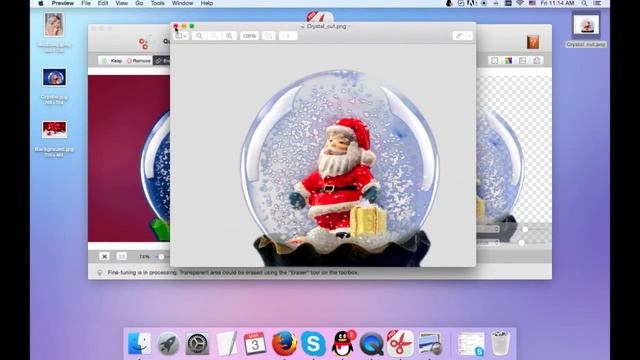This screenshot has height=360, width=640.
Task: Click the Rotate button in Preview toolbar
Action: 269,36
